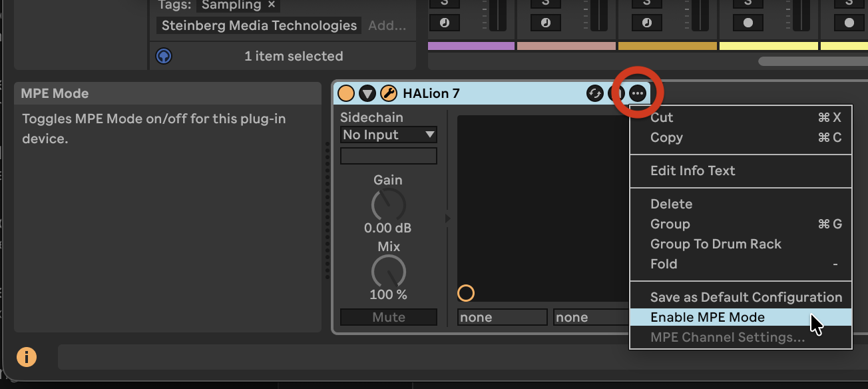868x389 pixels.
Task: Toggle the HALion 7 device activator
Action: point(346,93)
